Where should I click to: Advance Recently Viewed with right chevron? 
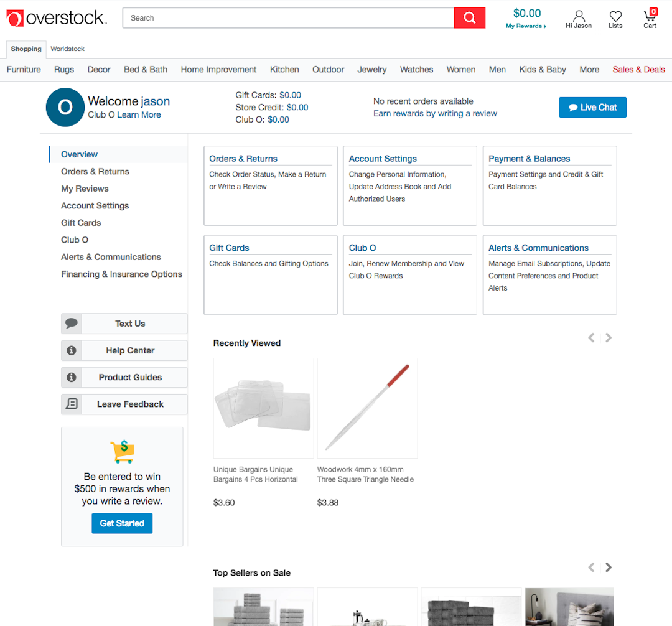(x=608, y=337)
